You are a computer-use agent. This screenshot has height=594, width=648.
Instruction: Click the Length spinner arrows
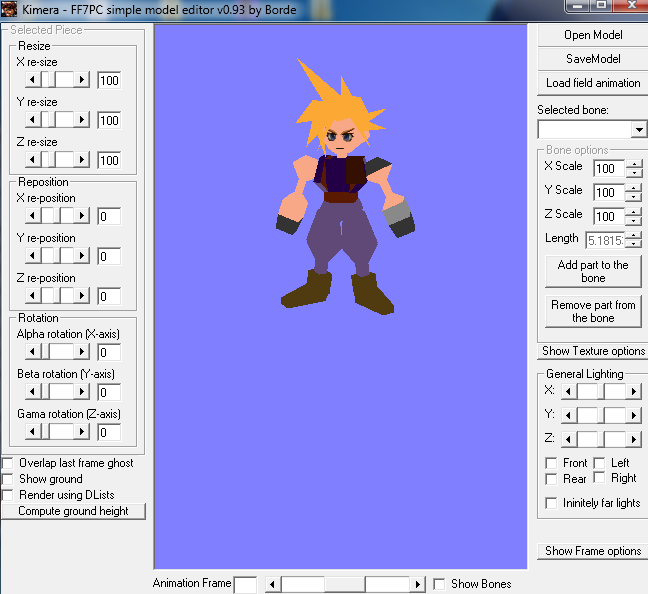(634, 240)
